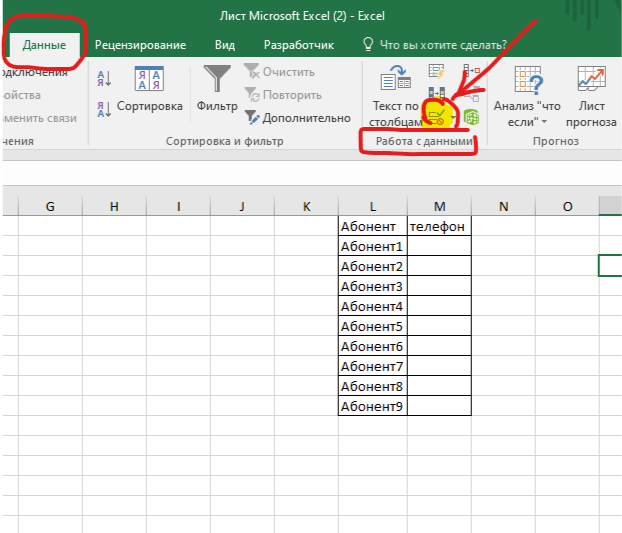The width and height of the screenshot is (622, 533).
Task: Click the Relationships icon
Action: point(472,94)
